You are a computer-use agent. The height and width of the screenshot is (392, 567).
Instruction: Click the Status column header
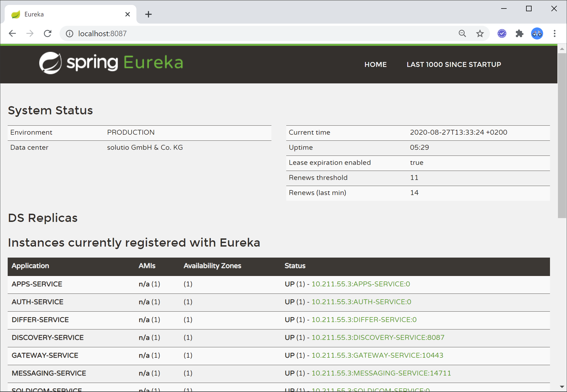(x=295, y=266)
